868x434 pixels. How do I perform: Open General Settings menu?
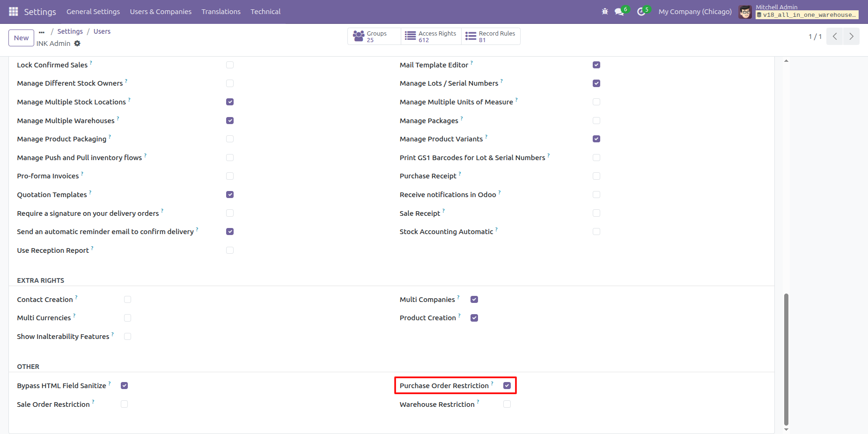93,12
